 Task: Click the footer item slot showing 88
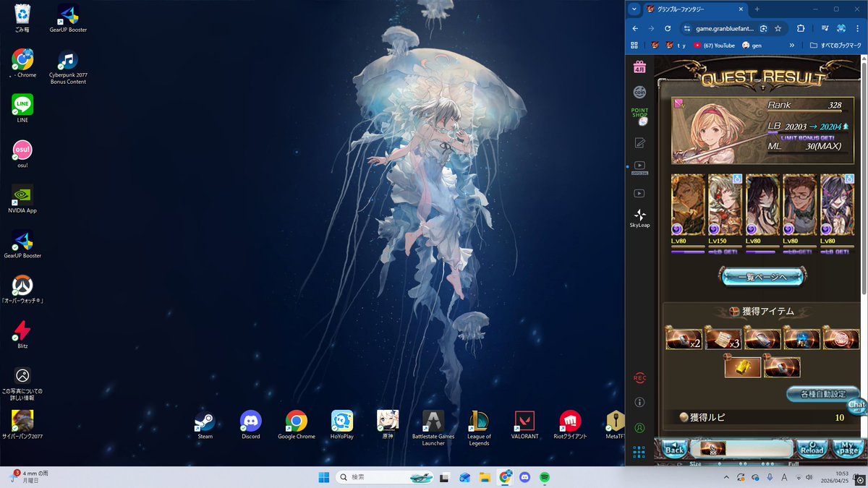[713, 448]
